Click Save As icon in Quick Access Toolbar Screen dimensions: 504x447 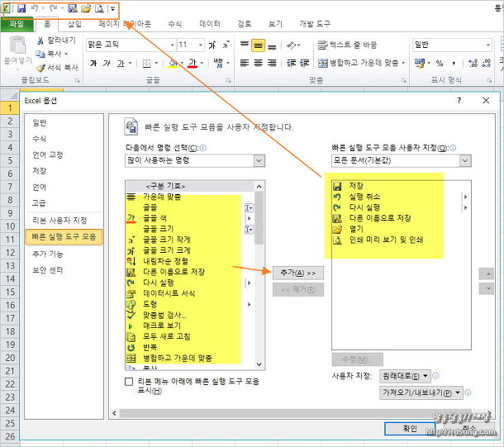73,8
